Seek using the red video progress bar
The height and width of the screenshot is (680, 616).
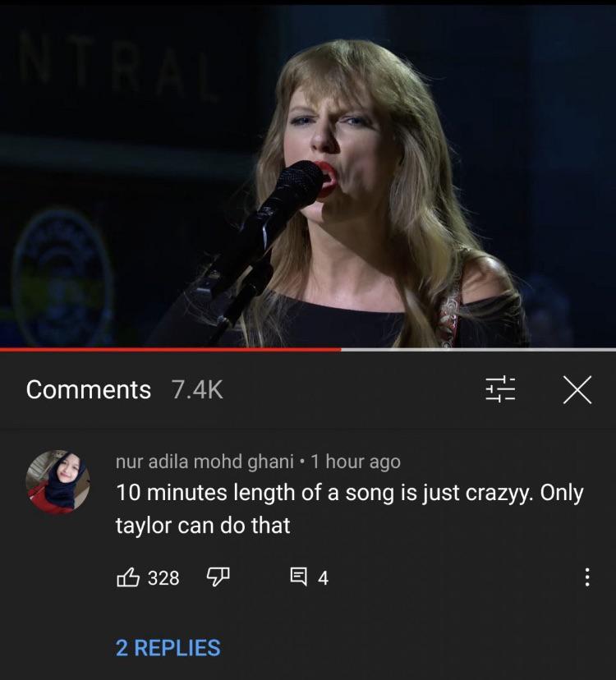tap(171, 349)
